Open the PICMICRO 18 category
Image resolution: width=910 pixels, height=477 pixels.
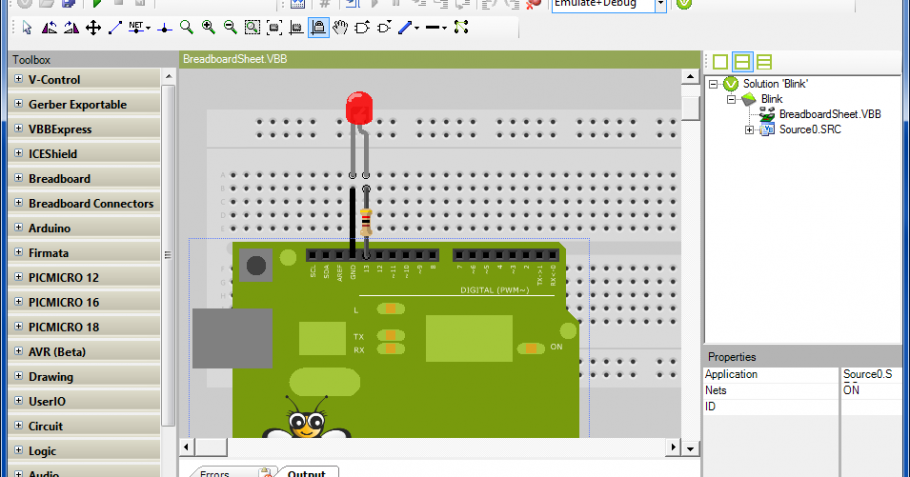click(84, 327)
